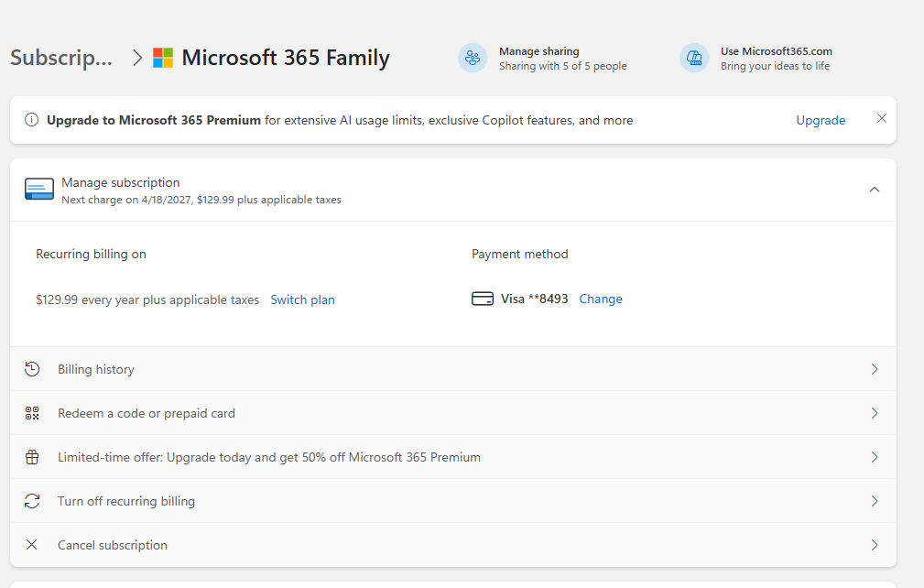Viewport: 924px width, 588px height.
Task: Click the QR code redeem icon
Action: coord(32,413)
